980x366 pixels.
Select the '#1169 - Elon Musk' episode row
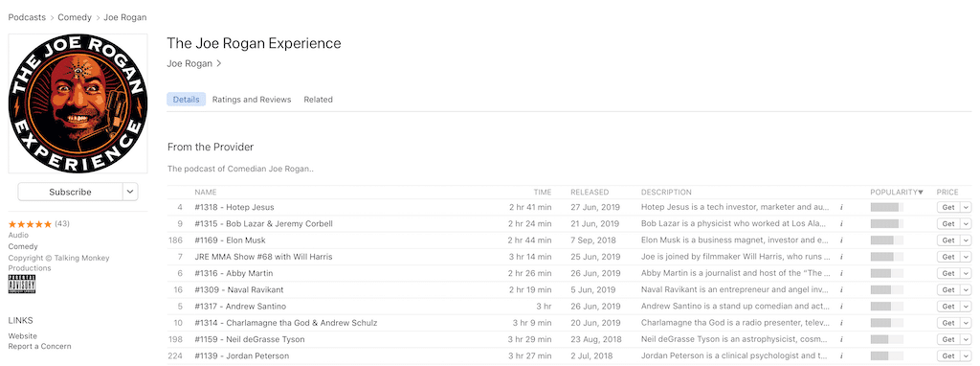coord(569,240)
